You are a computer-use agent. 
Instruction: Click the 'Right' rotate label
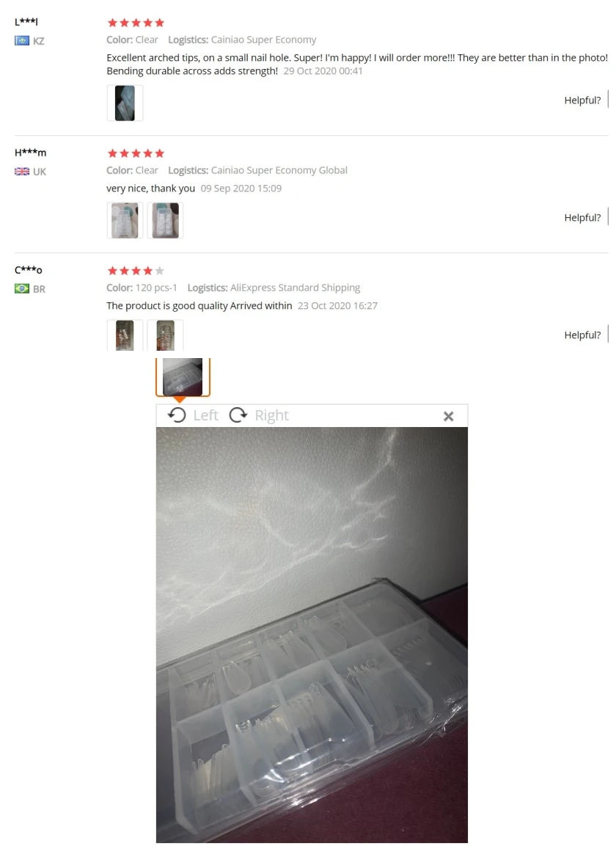[x=272, y=415]
